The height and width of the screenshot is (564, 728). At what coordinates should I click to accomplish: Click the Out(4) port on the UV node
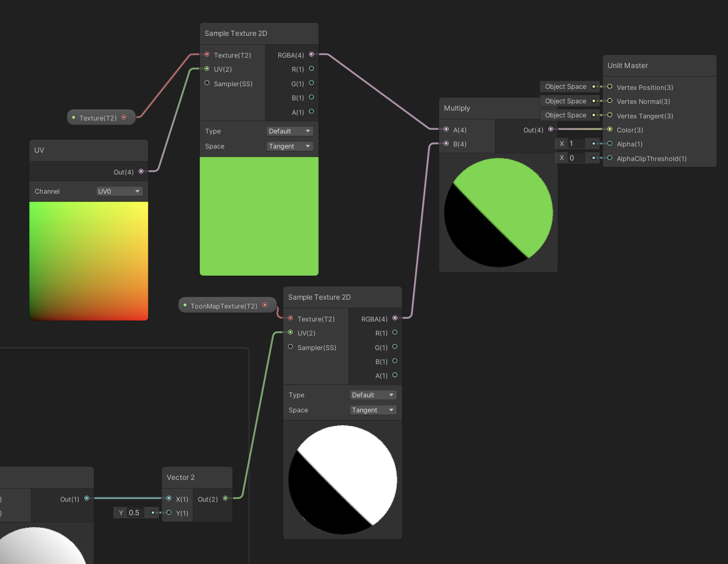point(141,171)
